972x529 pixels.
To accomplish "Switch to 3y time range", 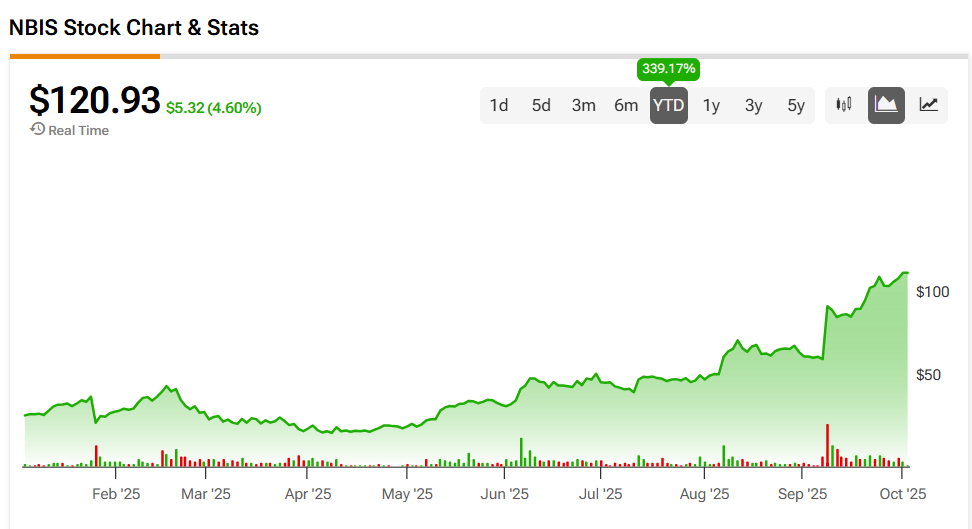I will coord(753,105).
